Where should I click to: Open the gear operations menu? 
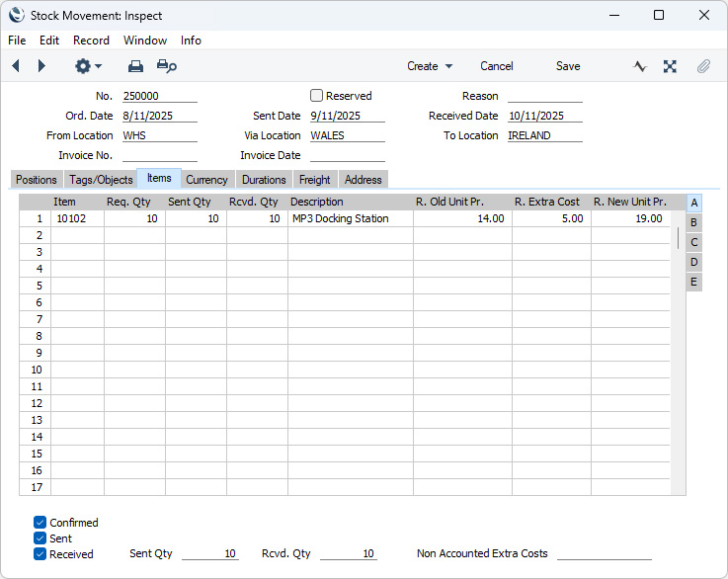88,66
